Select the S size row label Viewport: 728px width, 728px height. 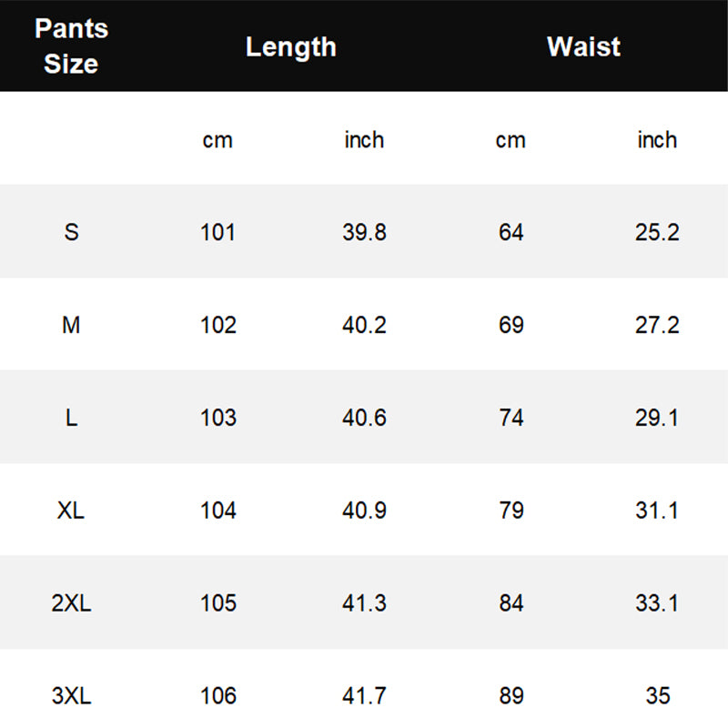click(x=71, y=232)
